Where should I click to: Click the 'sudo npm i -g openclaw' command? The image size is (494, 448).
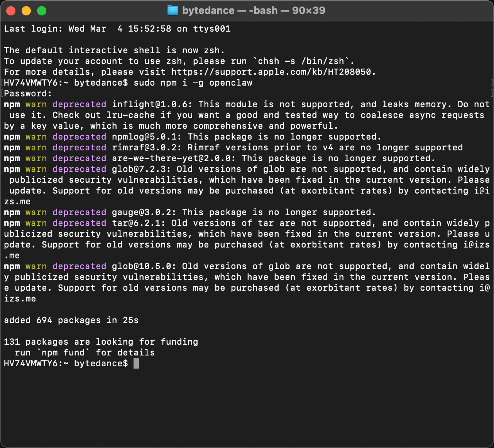pos(193,83)
